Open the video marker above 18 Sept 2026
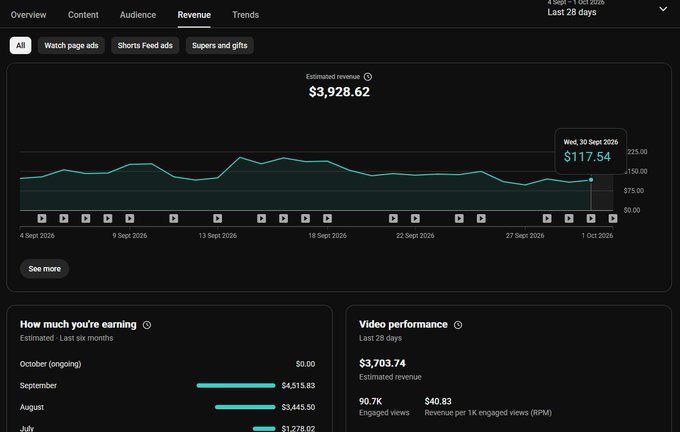Screen dimensions: 680x432 (x=327, y=218)
